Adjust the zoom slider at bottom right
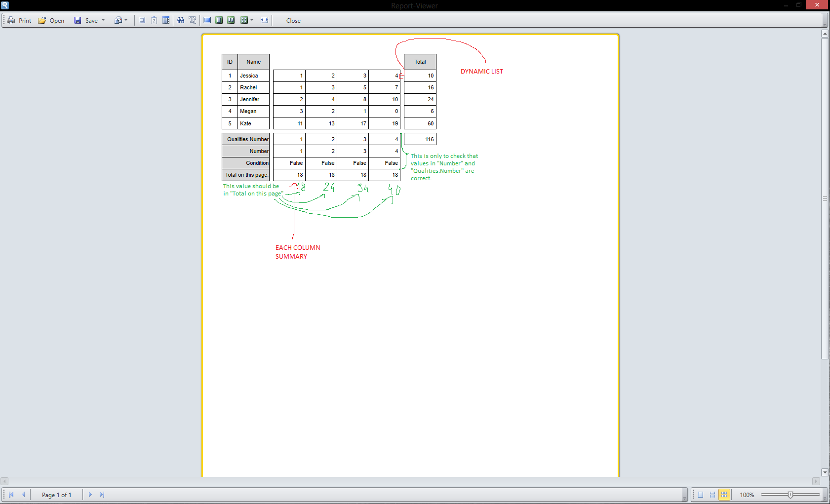Screen dimensions: 830x504 tap(790, 494)
